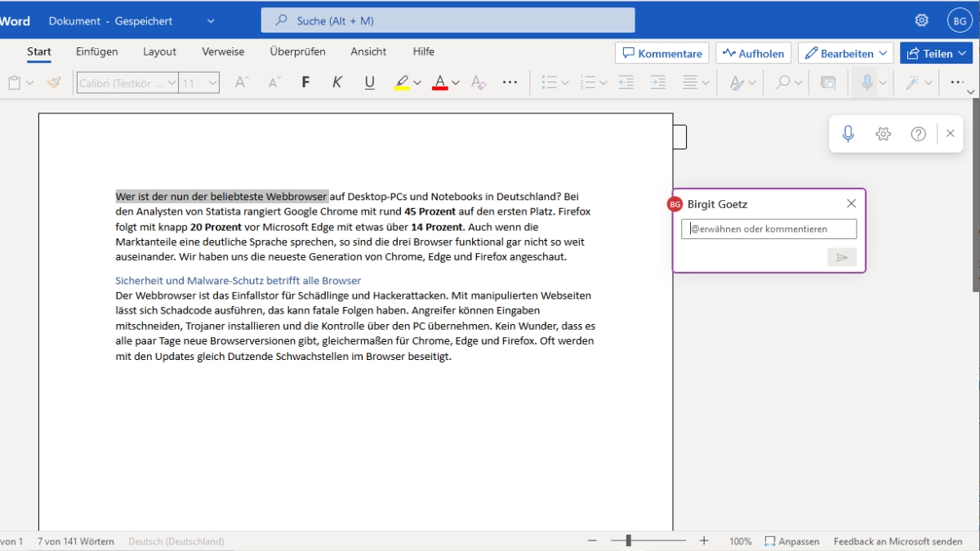Decrease font size with the smaller A icon
Screen dimensions: 980x551
coord(274,82)
